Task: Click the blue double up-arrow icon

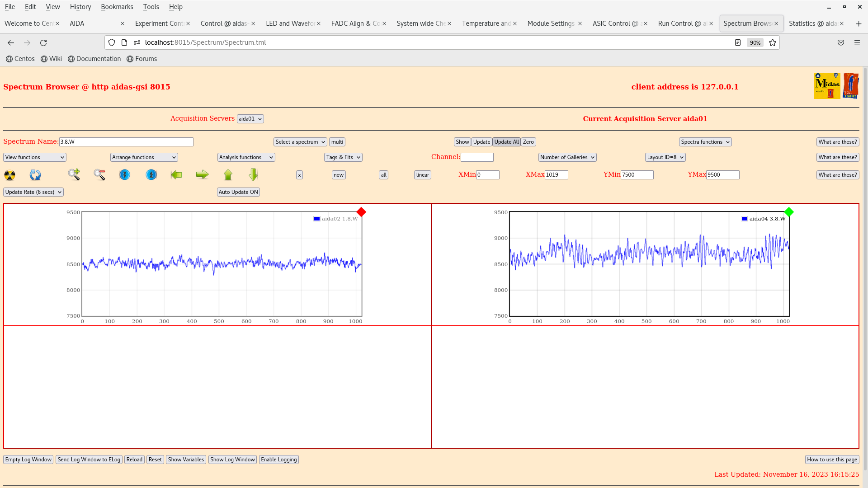Action: (151, 175)
